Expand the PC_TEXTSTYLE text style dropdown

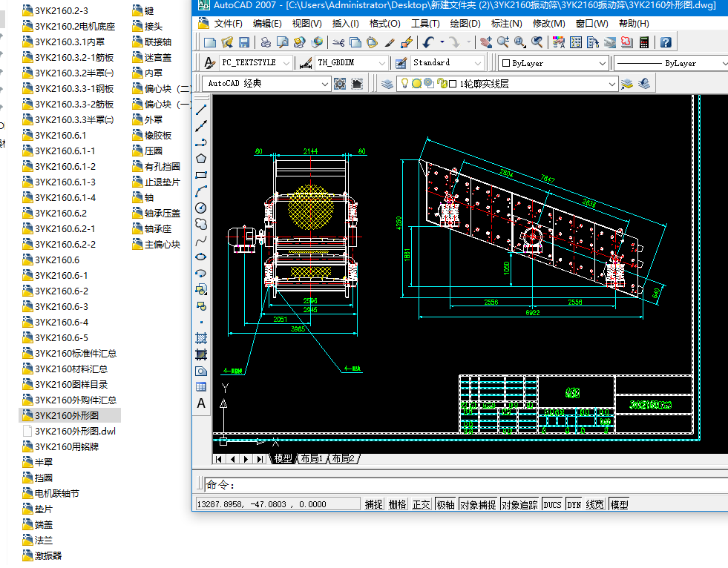coord(287,63)
